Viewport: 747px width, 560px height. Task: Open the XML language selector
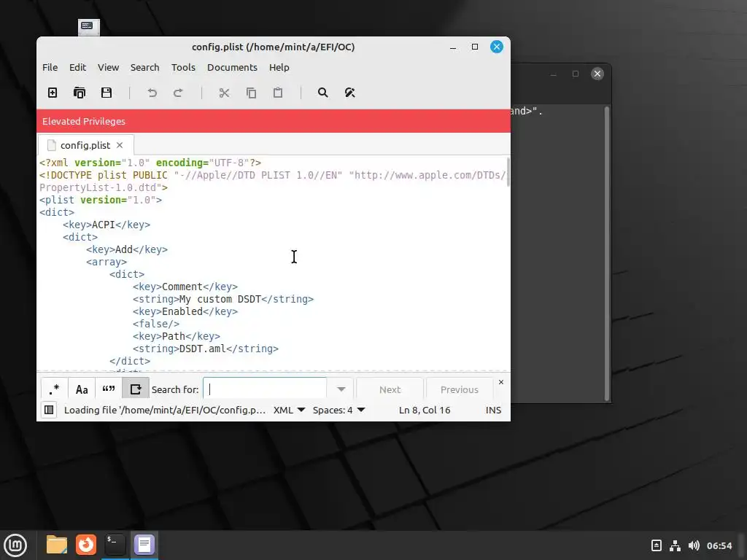(289, 410)
